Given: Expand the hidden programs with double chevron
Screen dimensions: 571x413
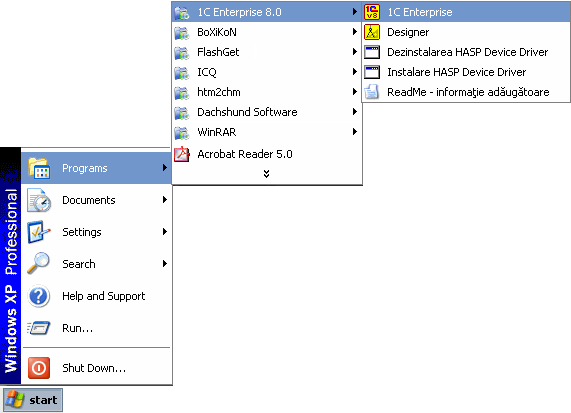Looking at the screenshot, I should pos(267,174).
